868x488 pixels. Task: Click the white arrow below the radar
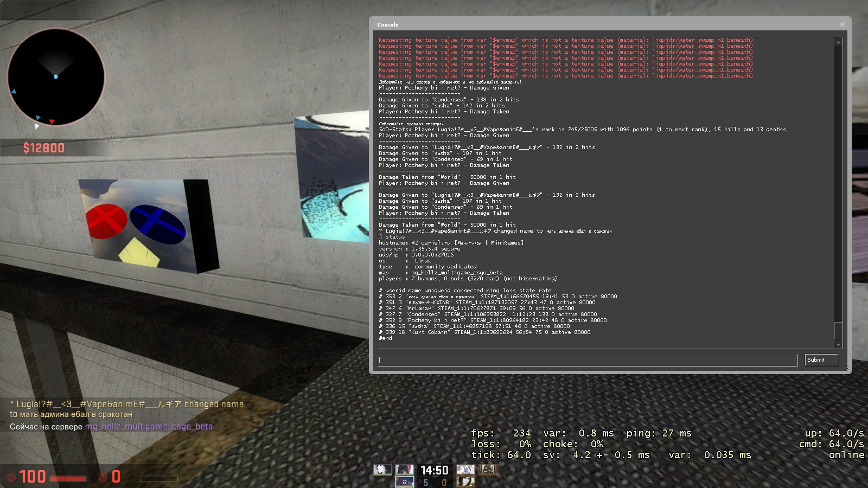37,126
